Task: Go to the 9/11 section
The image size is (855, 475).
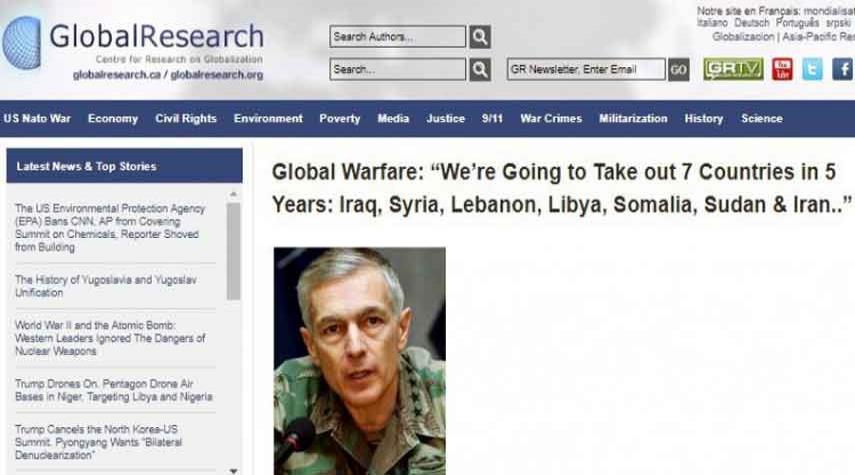Action: coord(492,118)
